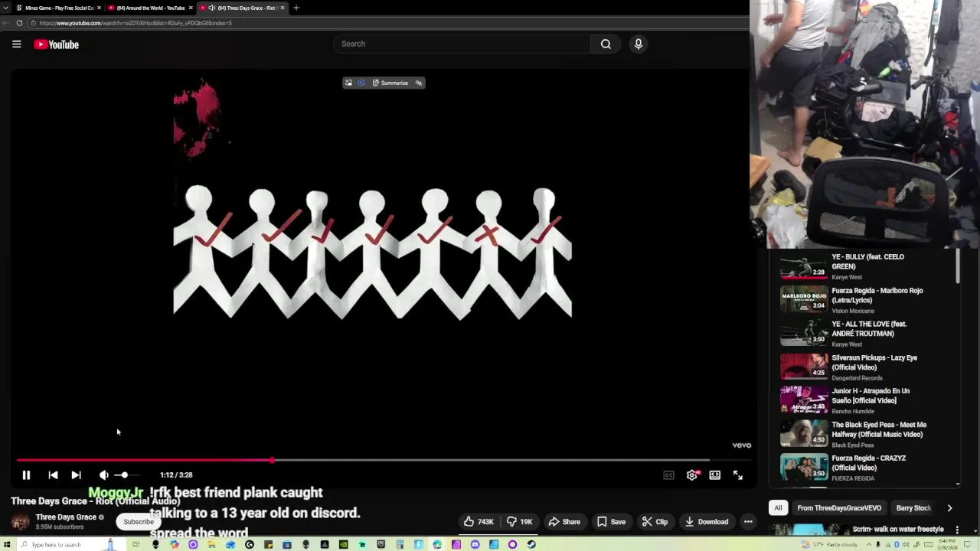This screenshot has width=980, height=551.
Task: Close the 'Around the World' tab
Action: coord(191,8)
